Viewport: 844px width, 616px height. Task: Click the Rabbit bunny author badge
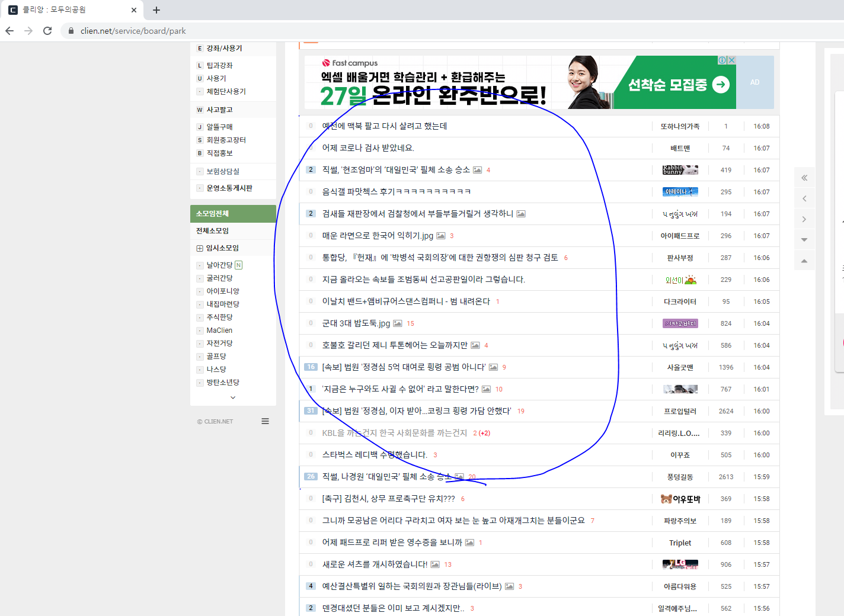click(680, 170)
